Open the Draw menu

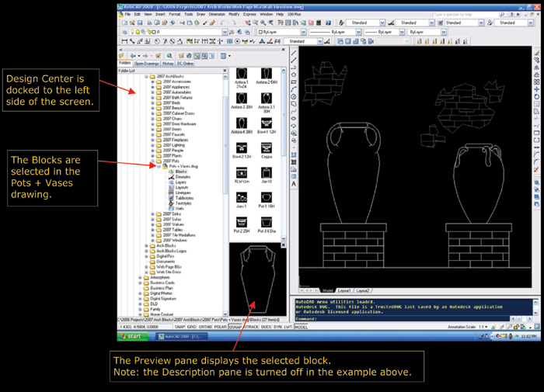click(201, 14)
